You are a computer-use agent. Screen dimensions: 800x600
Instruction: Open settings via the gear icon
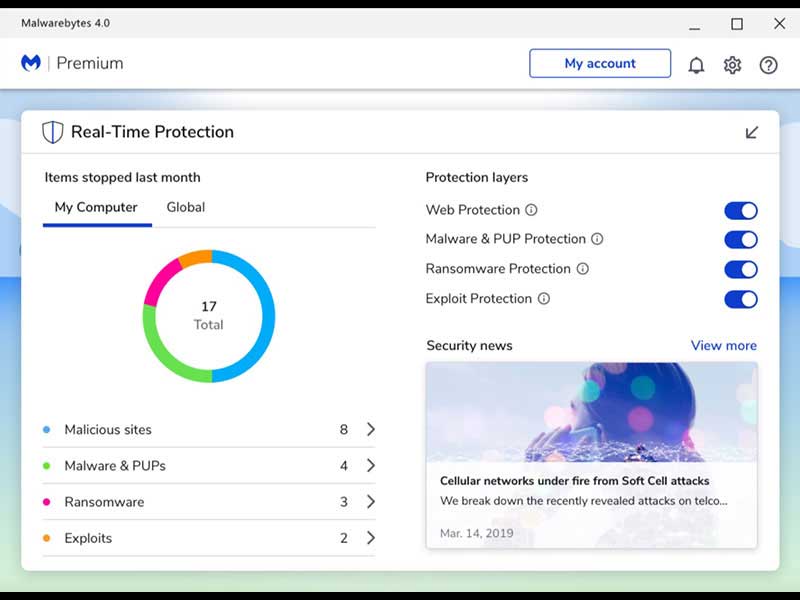tap(732, 65)
